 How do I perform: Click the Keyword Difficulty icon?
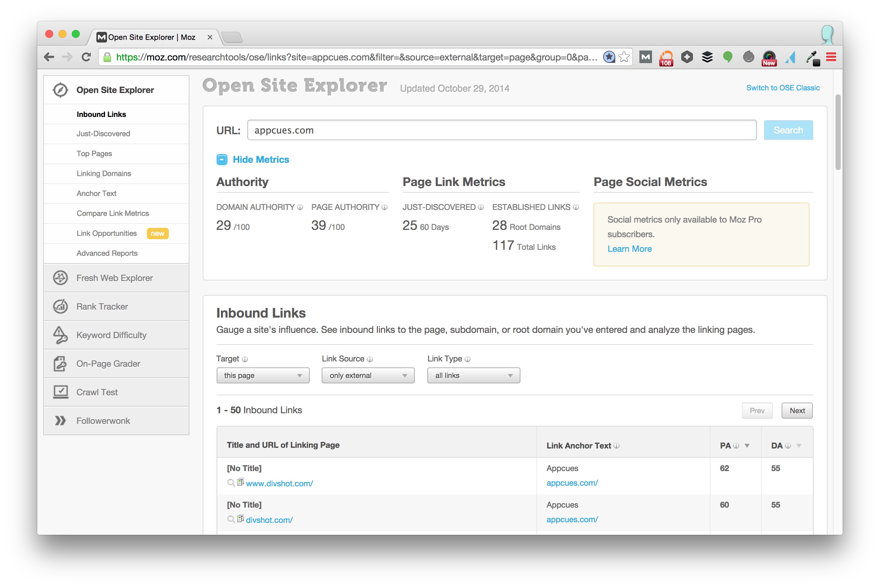click(60, 335)
